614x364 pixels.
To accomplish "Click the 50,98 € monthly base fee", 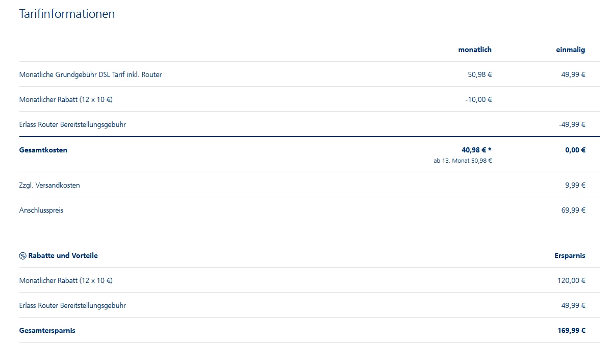I will pos(479,74).
